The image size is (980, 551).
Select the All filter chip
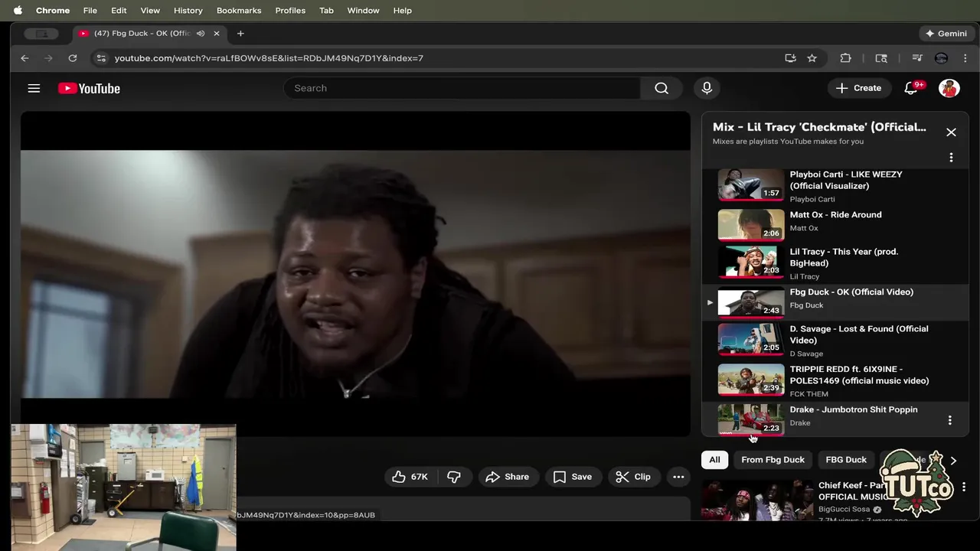[x=714, y=459]
